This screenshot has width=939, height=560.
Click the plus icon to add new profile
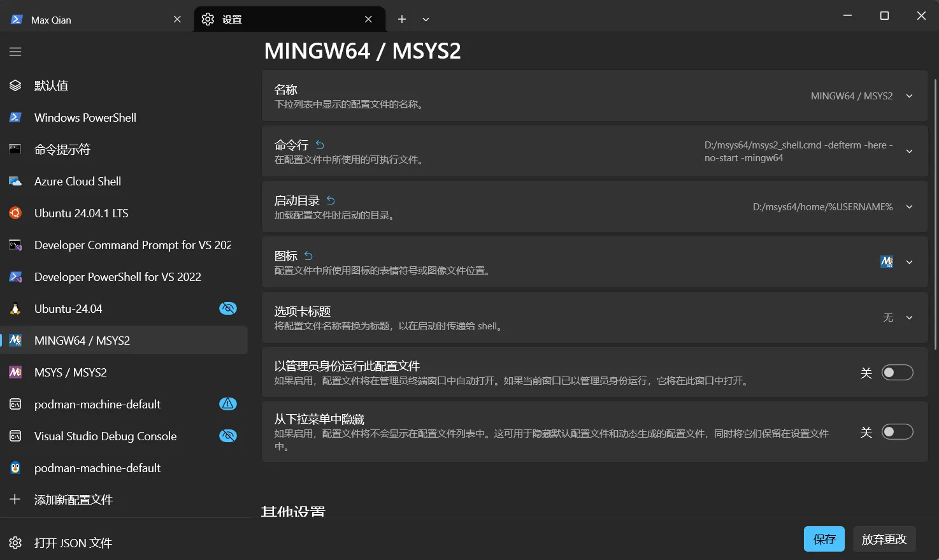coord(15,499)
